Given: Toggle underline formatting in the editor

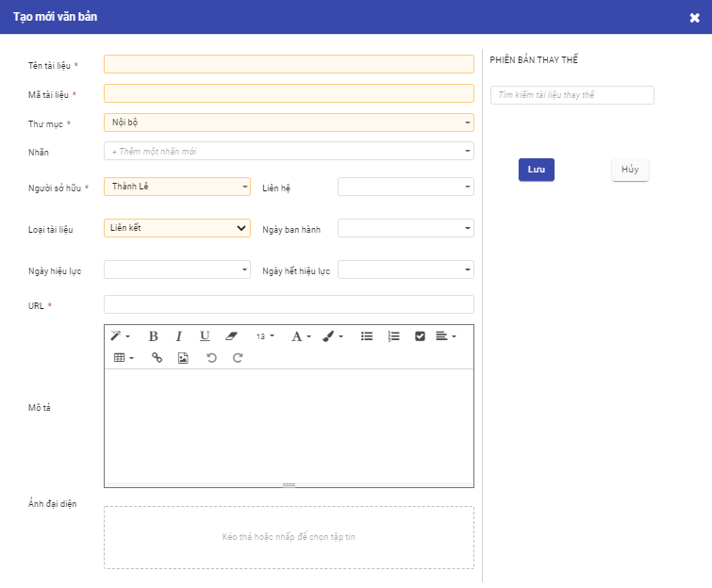Looking at the screenshot, I should point(205,336).
